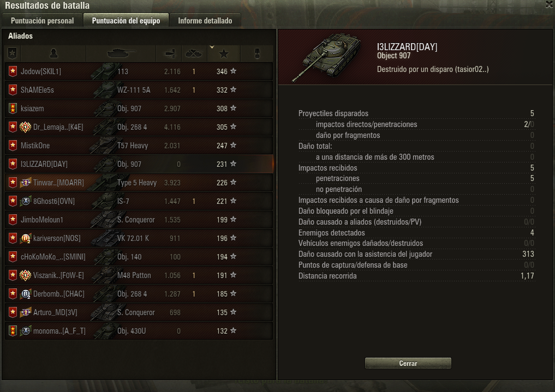Screen dimensions: 555x392
Task: Sort by tank vehicle column icon
Action: 121,53
